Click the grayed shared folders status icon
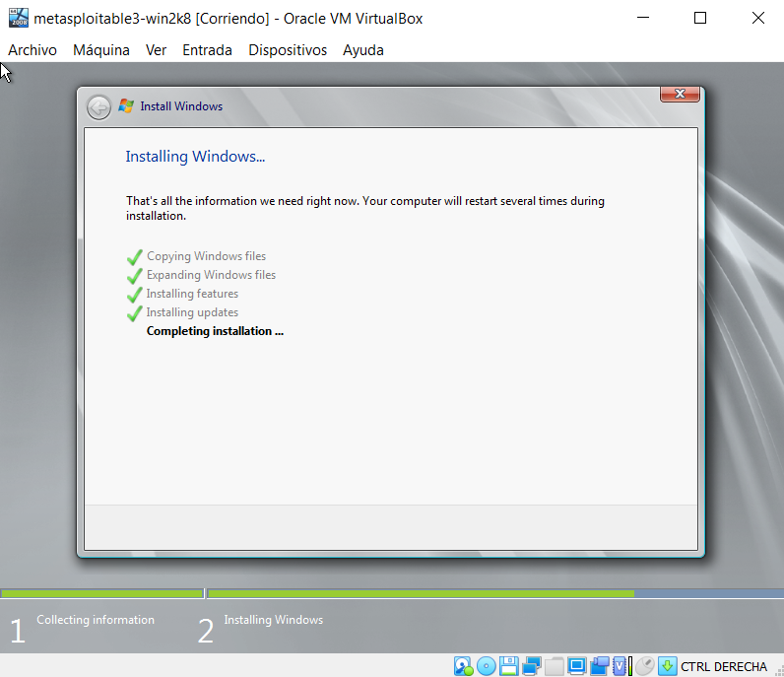This screenshot has width=784, height=677. click(x=554, y=666)
